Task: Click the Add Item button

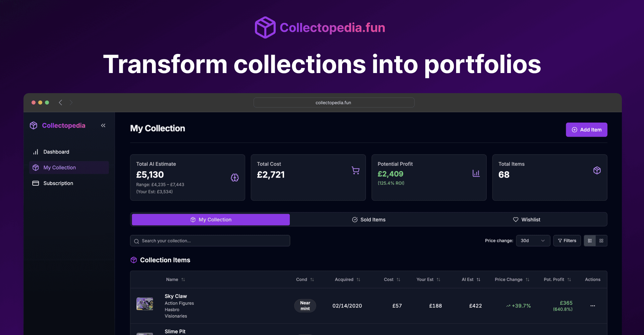Action: (586, 130)
